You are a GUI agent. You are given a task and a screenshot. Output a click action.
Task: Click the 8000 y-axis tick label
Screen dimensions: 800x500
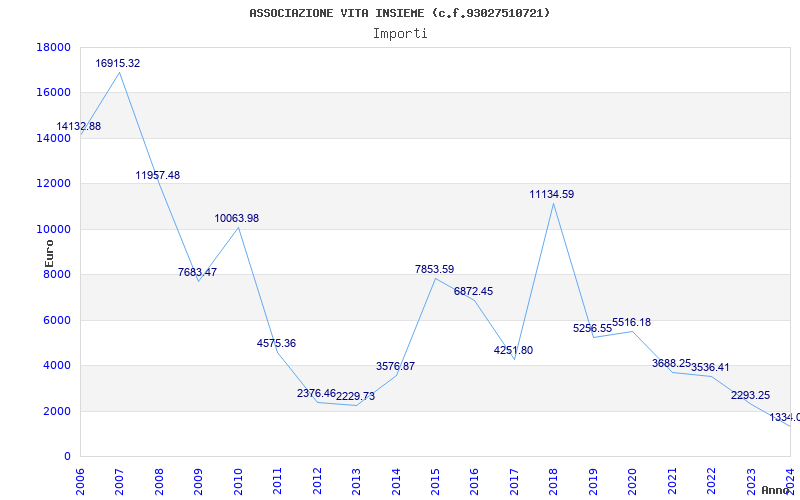(56, 274)
